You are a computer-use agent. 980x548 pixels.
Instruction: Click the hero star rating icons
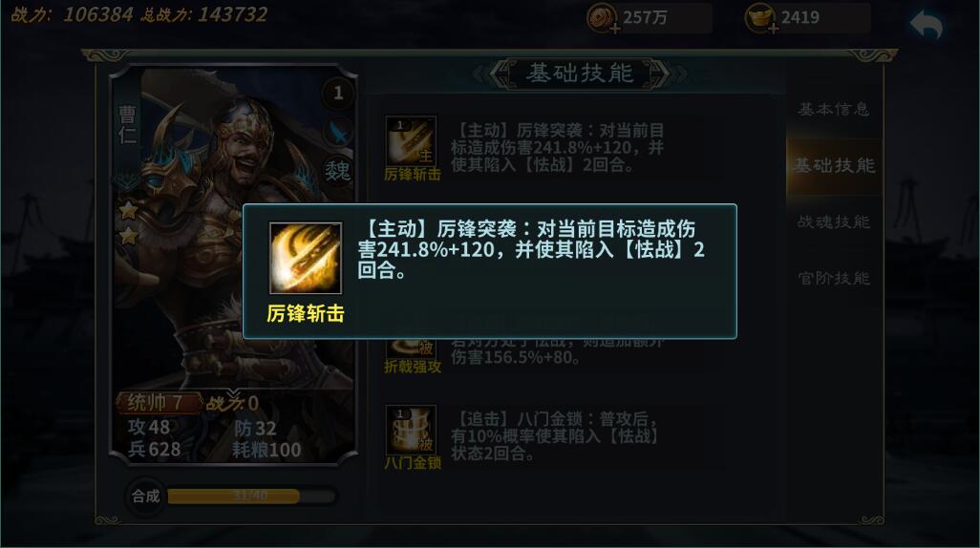[128, 223]
